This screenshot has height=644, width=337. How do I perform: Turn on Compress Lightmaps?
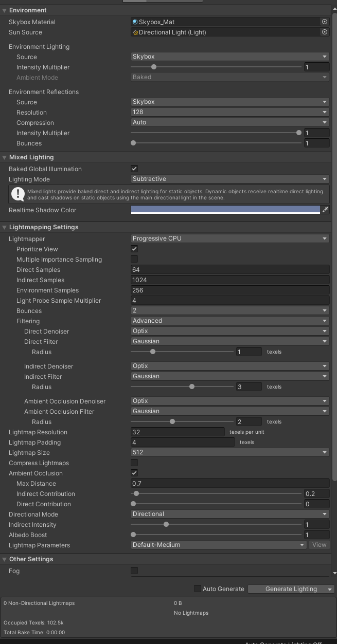coord(134,463)
